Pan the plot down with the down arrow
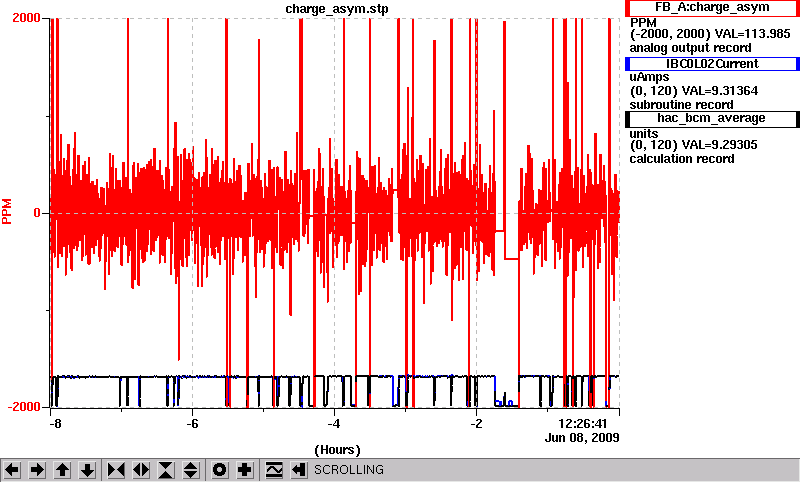This screenshot has width=800, height=482. click(x=87, y=470)
